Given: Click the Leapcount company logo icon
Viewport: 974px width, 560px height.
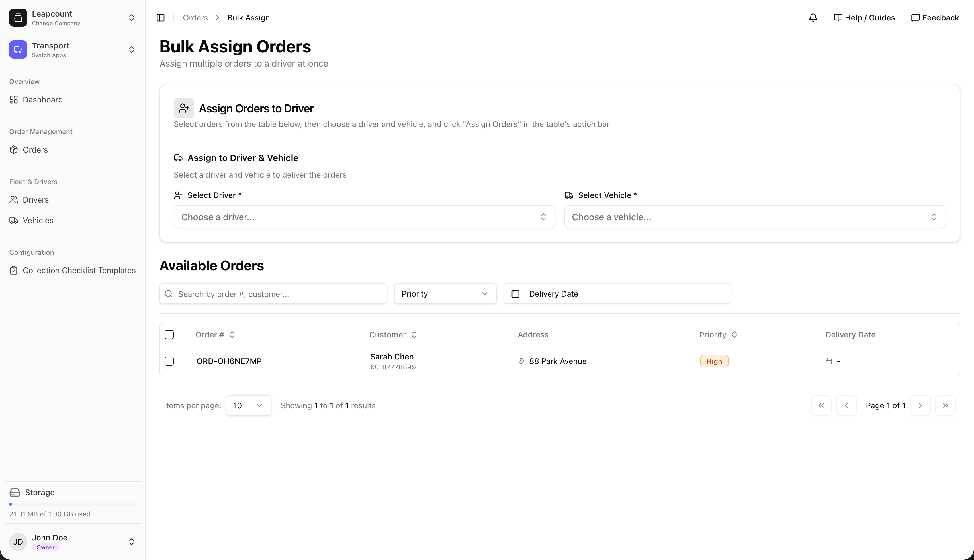Looking at the screenshot, I should pos(18,18).
